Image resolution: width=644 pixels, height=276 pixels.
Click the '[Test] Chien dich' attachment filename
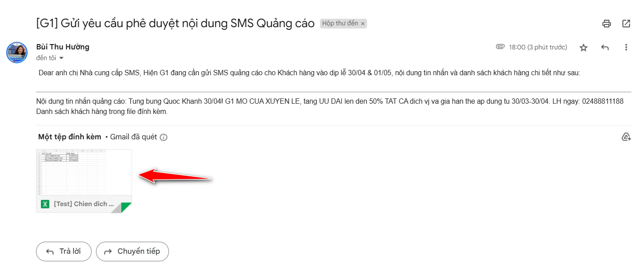[84, 204]
